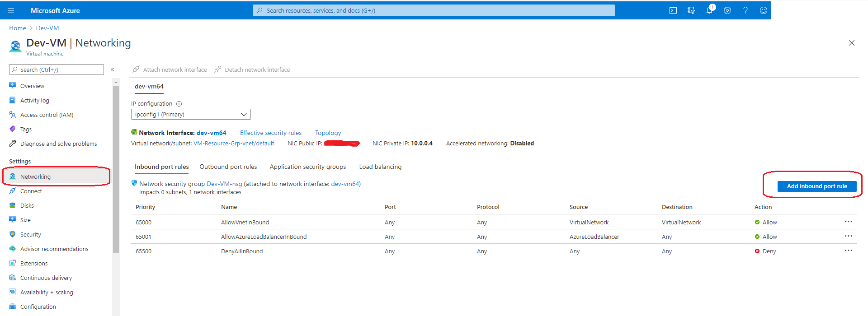The width and height of the screenshot is (868, 316).
Task: Open portal settings gear
Action: (x=727, y=10)
